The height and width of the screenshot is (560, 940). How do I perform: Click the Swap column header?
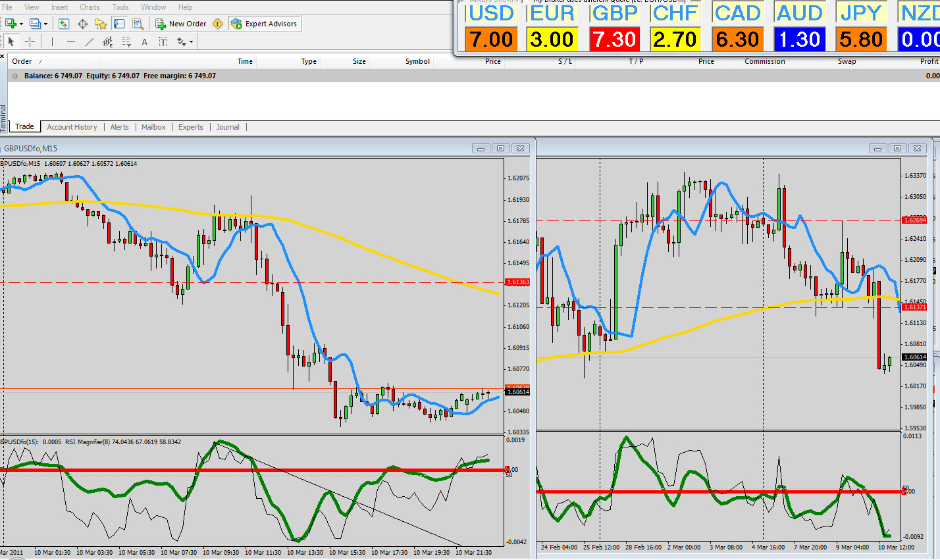[x=847, y=61]
